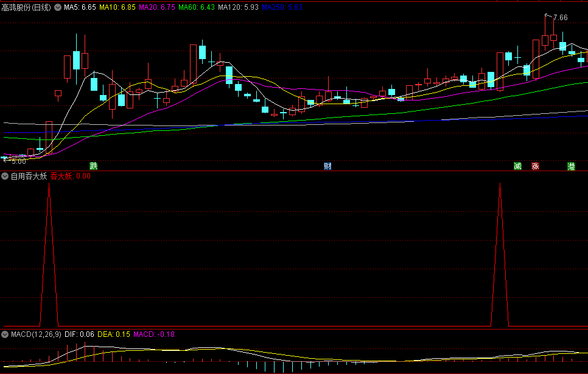Open the 财 financial info marker
Screen dimensions: 588x374
(x=327, y=166)
